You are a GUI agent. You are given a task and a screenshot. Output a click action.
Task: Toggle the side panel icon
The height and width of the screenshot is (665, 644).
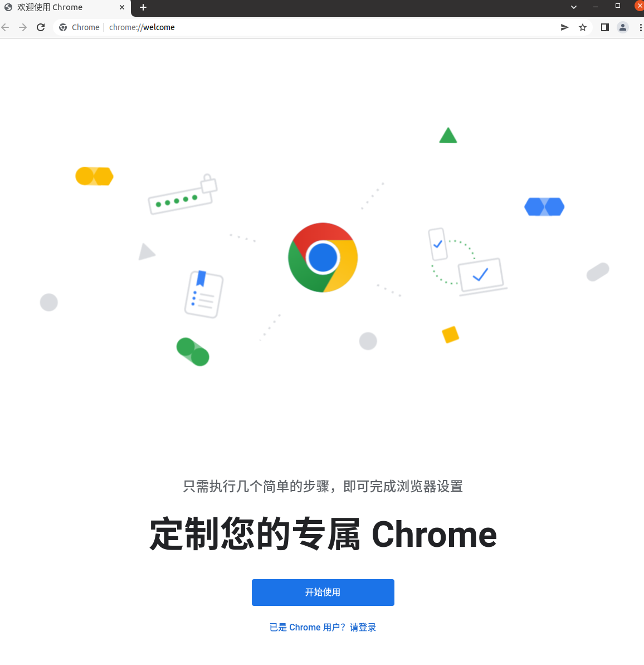[x=605, y=27]
